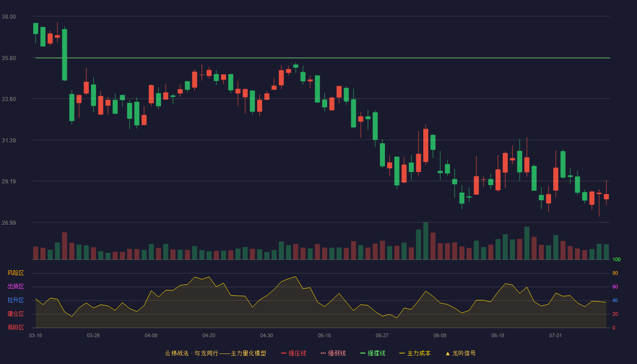Click the 04-20 date label
The width and height of the screenshot is (637, 364).
(x=209, y=335)
